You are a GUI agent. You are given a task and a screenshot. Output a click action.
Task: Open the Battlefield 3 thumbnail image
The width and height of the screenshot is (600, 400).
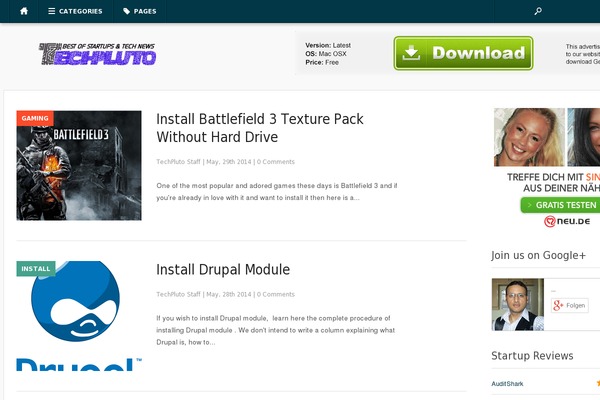pos(79,166)
